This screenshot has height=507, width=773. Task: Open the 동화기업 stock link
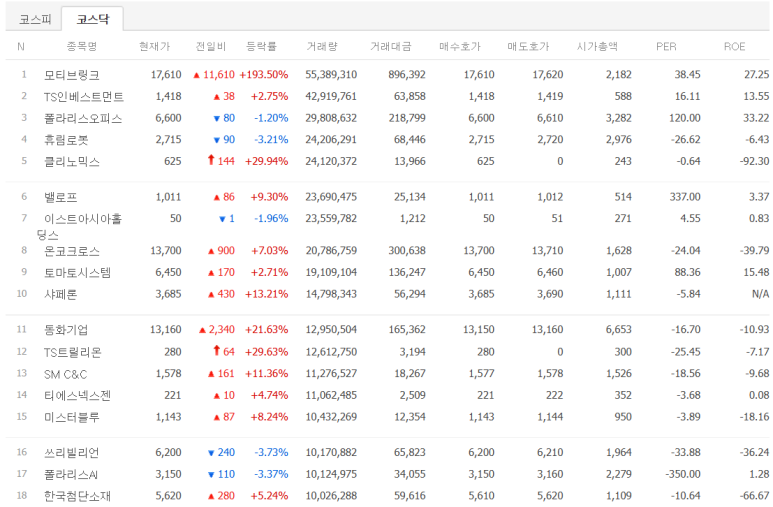pyautogui.click(x=66, y=330)
